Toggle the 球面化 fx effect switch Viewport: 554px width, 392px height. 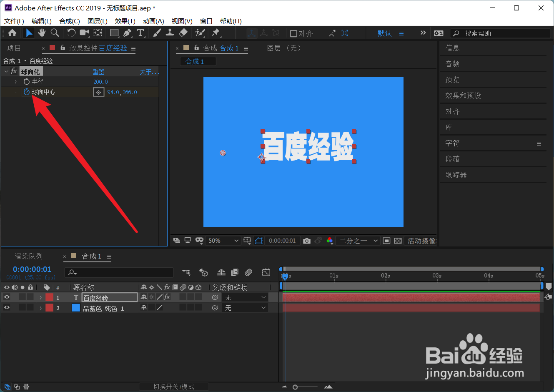click(x=14, y=71)
